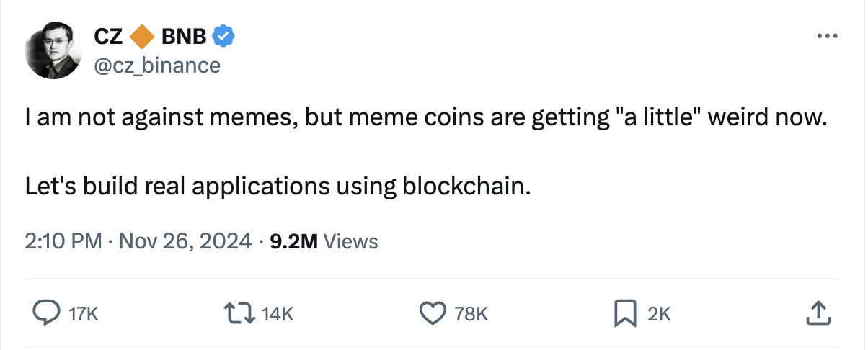
Task: Click the Nov 26, 2024 date
Action: click(x=183, y=241)
